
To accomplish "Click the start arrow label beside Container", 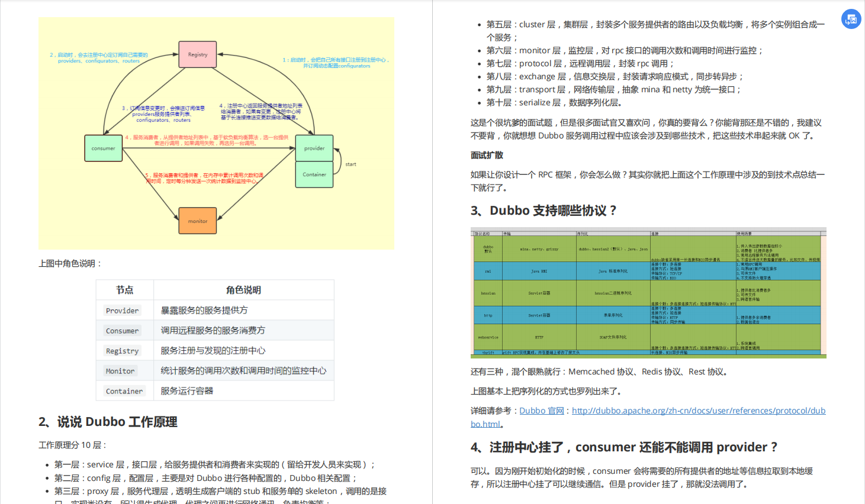I will pos(350,164).
